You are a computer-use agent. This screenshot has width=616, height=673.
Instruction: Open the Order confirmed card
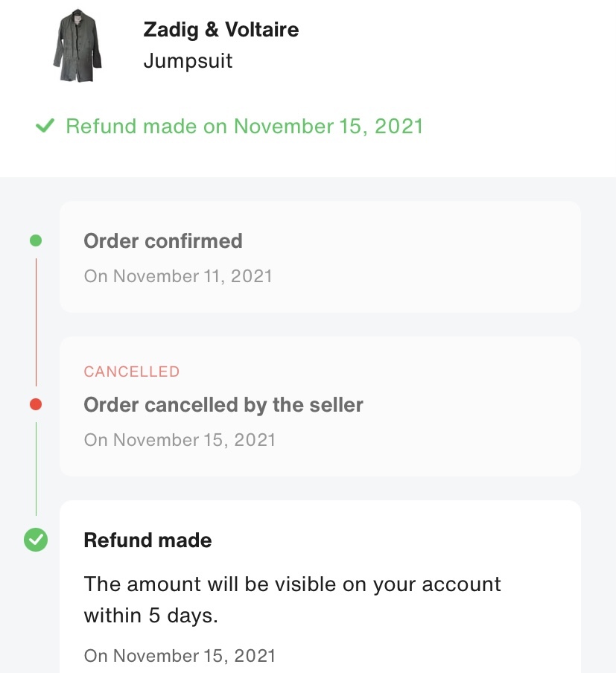320,257
